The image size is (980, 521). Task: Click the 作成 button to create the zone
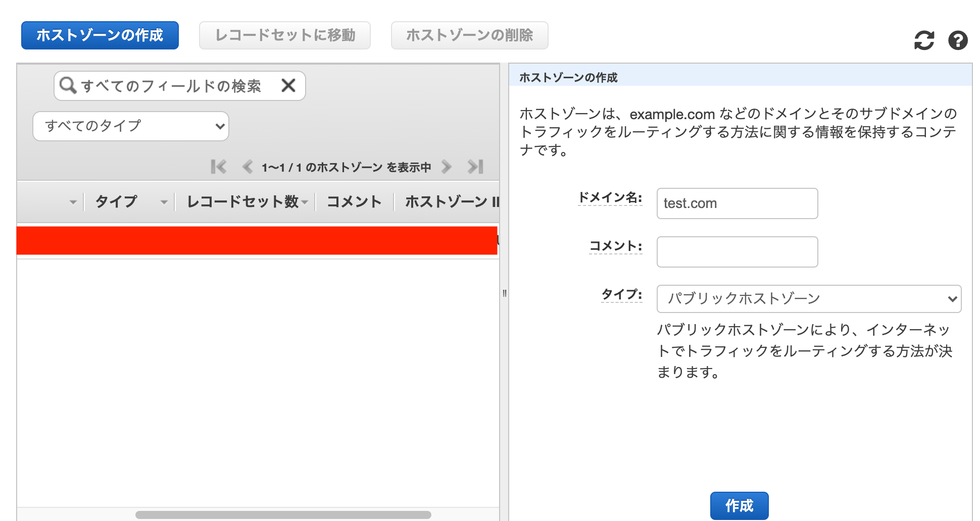[739, 505]
